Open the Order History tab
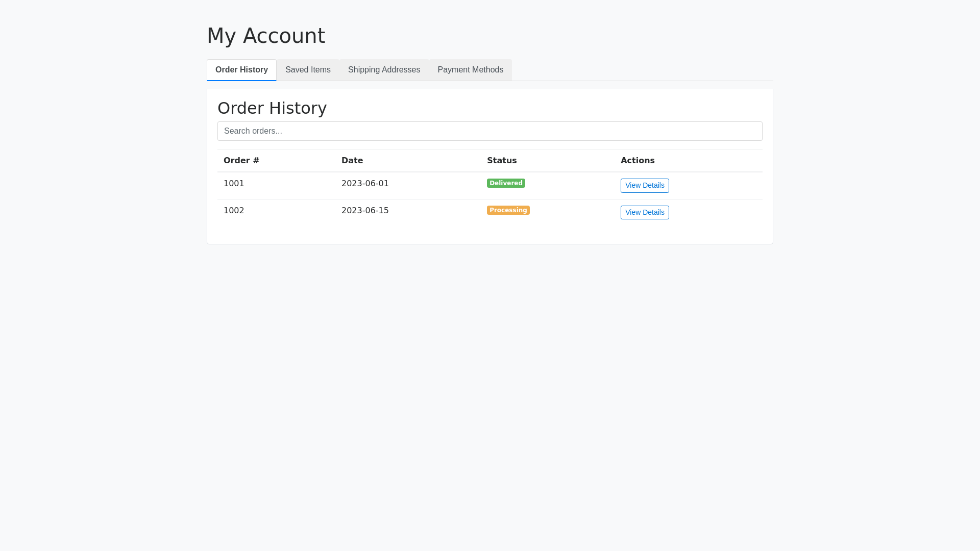Viewport: 980px width, 551px height. click(241, 70)
